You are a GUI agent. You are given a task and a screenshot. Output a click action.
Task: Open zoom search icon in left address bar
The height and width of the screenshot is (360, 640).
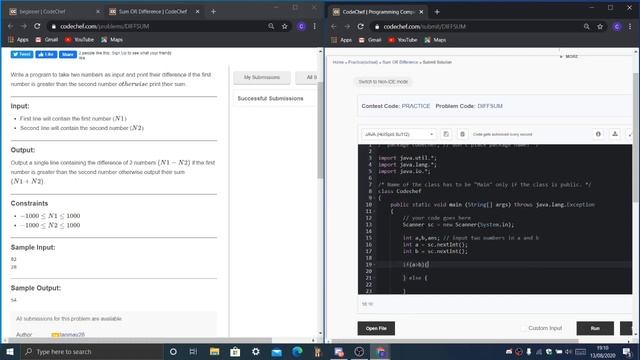(x=271, y=26)
